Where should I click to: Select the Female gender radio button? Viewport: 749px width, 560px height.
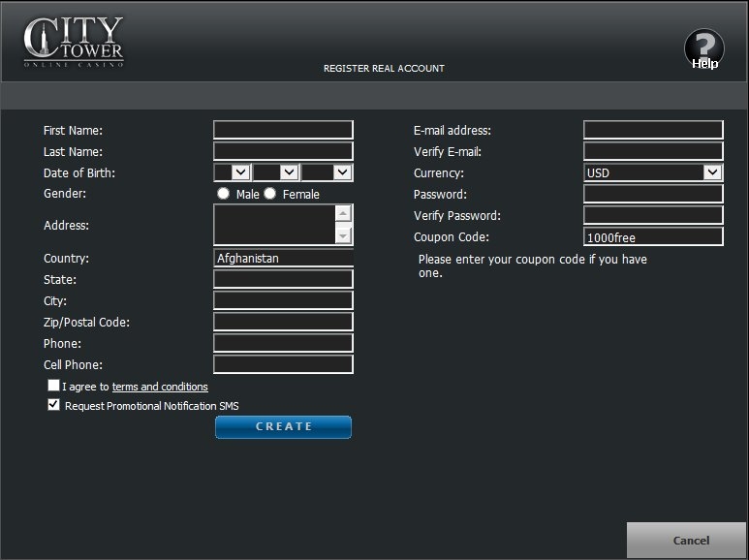(270, 194)
